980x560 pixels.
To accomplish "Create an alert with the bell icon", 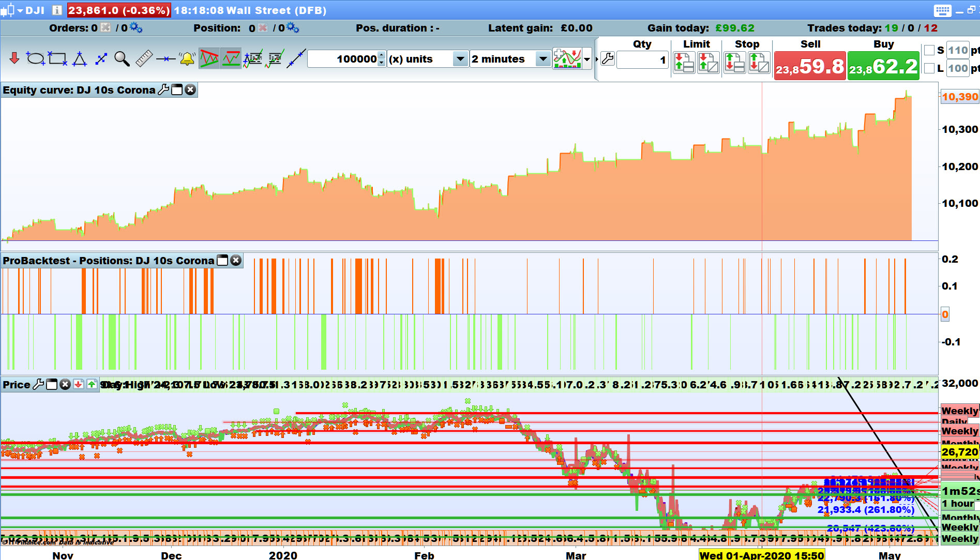I will click(x=187, y=58).
